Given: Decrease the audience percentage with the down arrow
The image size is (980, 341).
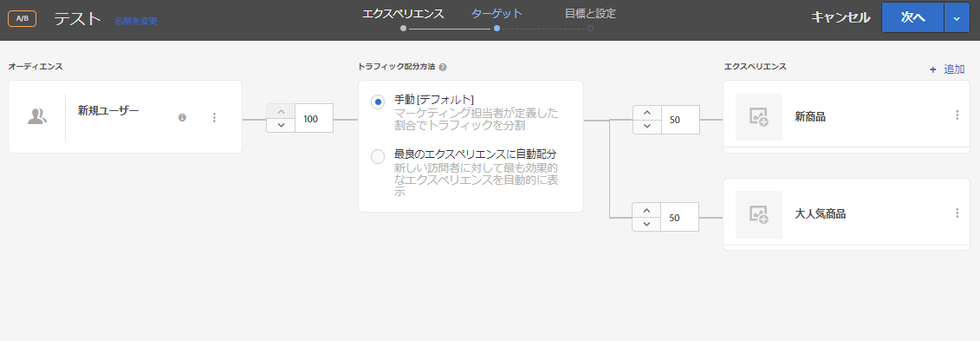Looking at the screenshot, I should 281,125.
